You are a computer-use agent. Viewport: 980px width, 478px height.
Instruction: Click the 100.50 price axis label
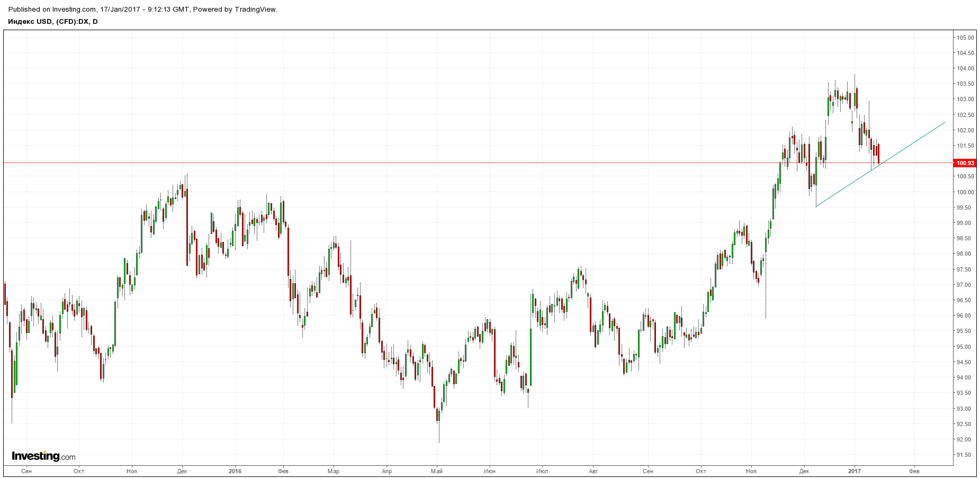965,176
